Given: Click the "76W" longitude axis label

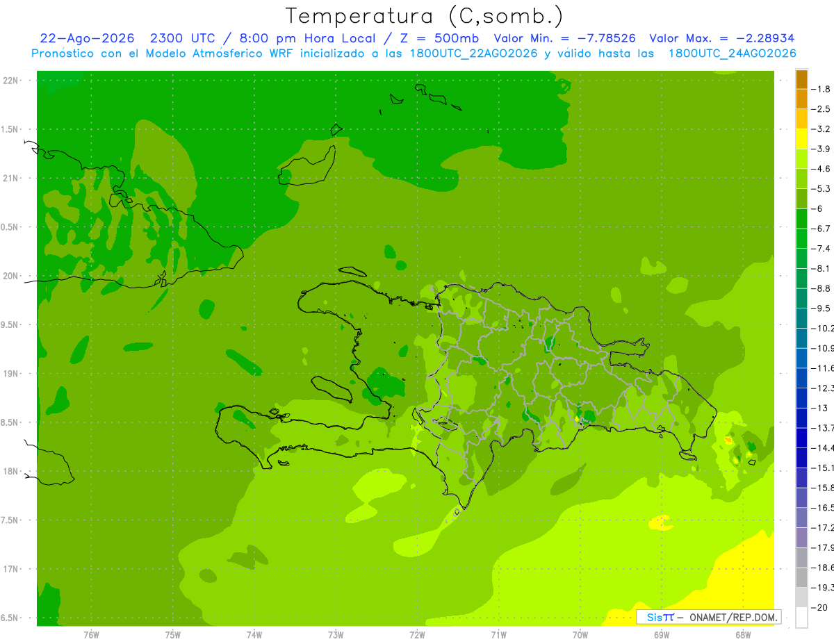Looking at the screenshot, I should coord(91,634).
